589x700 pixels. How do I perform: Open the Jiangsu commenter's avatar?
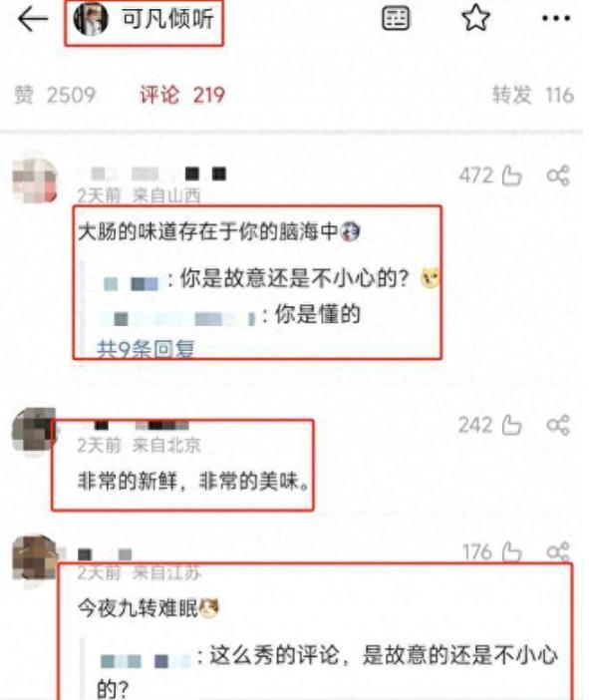(35, 558)
